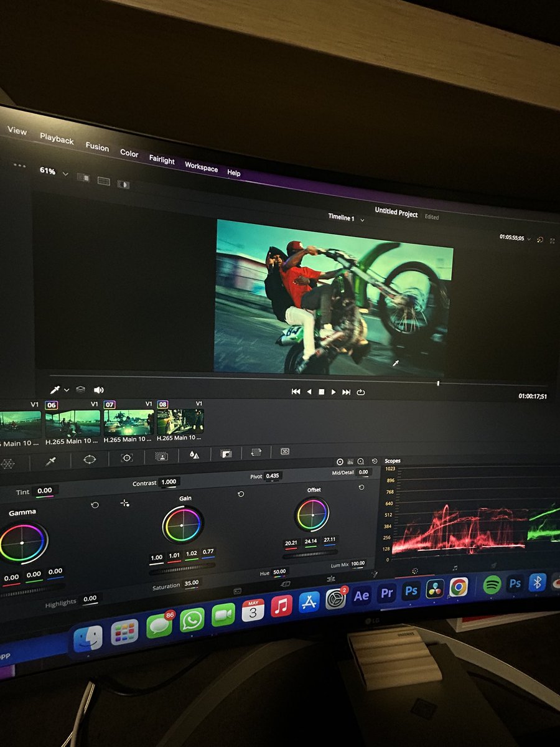Select clip 06 thumbnail
The image size is (560, 747).
[73, 422]
